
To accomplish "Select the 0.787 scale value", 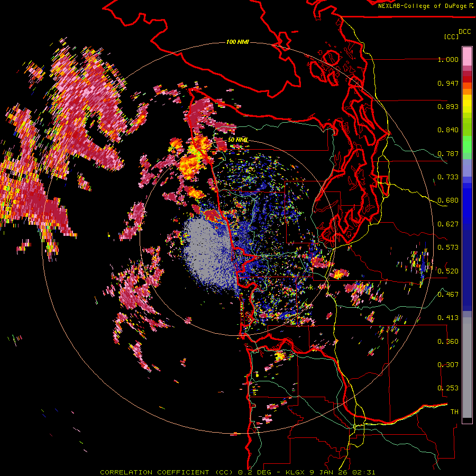I will click(x=448, y=153).
